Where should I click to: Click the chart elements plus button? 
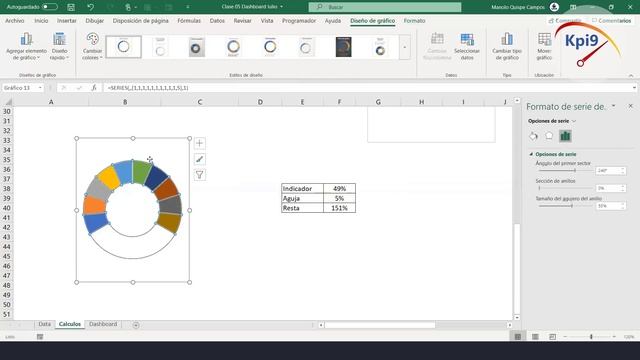pyautogui.click(x=200, y=143)
